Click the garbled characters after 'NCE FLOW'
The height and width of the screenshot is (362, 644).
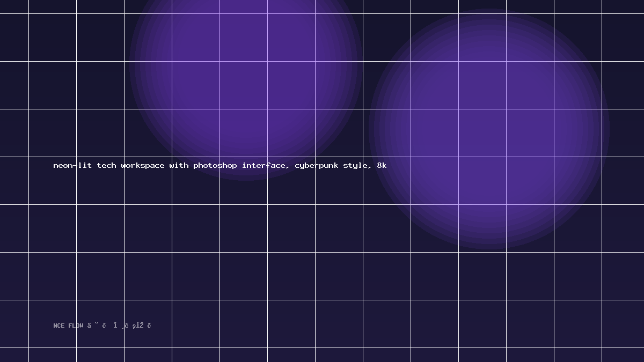coord(119,326)
